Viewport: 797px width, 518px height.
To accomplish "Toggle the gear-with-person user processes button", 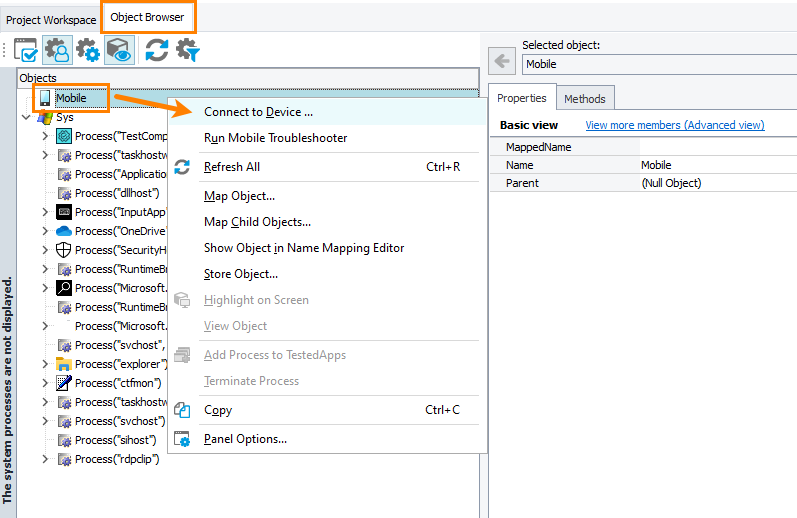I will tap(57, 50).
